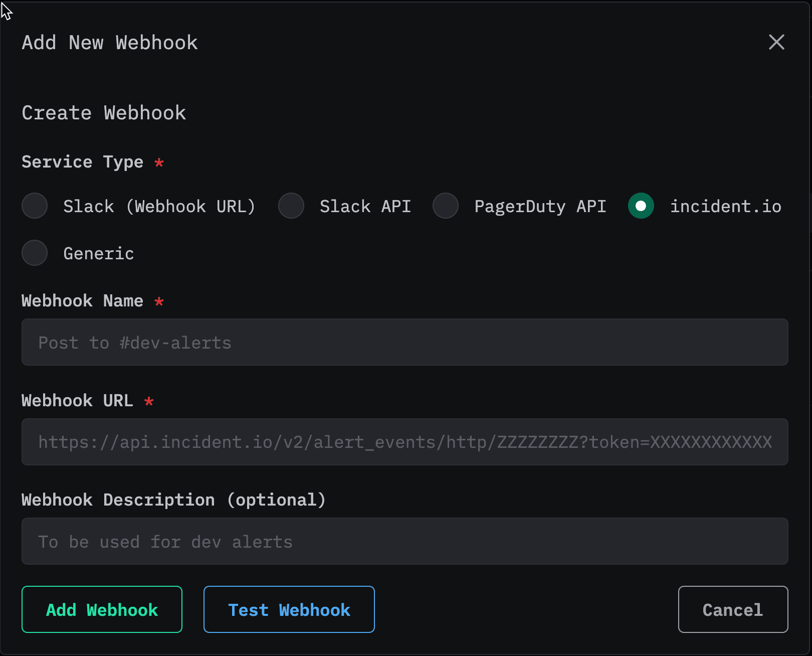Close the Add New Webhook dialog

coord(776,42)
